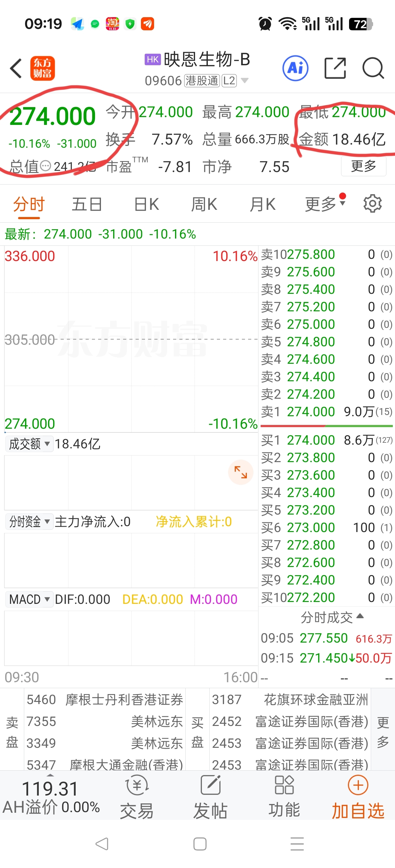Expand chart to fullscreen
The height and width of the screenshot is (868, 395).
pyautogui.click(x=241, y=472)
